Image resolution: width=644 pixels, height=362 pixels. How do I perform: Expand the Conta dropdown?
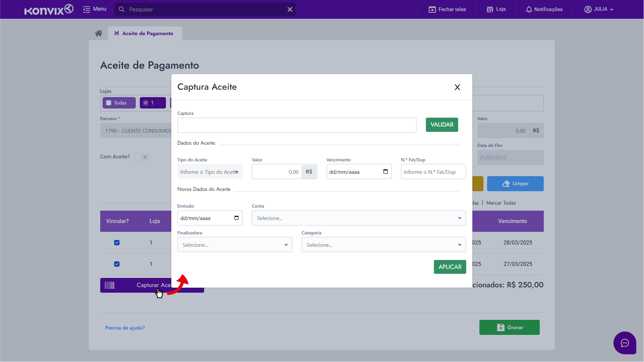(x=359, y=218)
